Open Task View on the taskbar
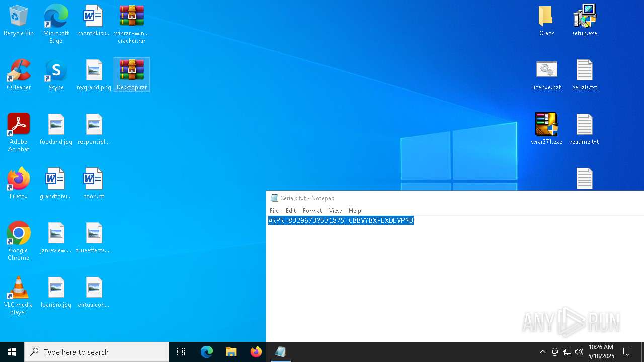This screenshot has width=644, height=362. coord(181,352)
